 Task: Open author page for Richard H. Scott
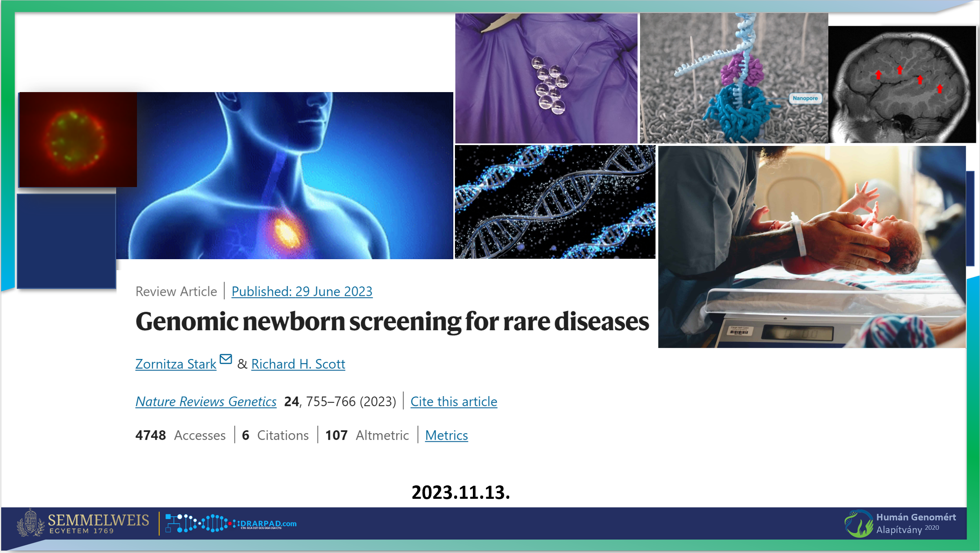point(298,364)
